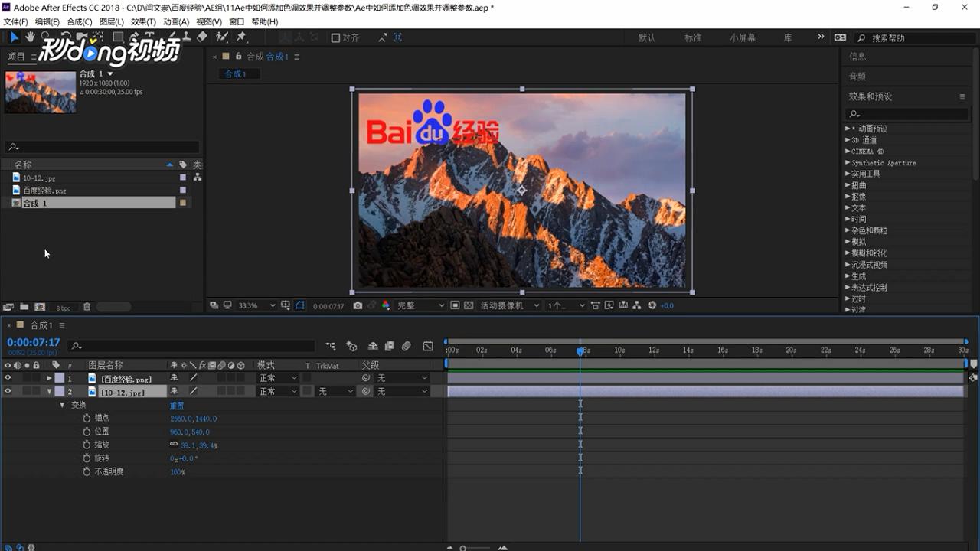Open grid and guide options

click(286, 305)
